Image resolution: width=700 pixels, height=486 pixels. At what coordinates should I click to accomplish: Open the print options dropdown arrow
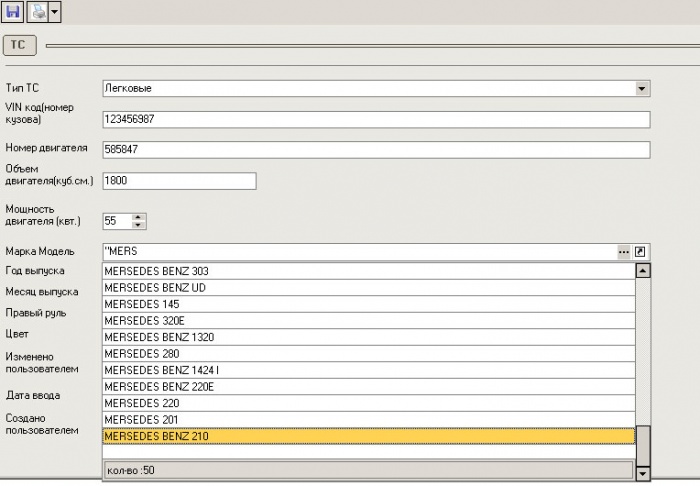(54, 11)
